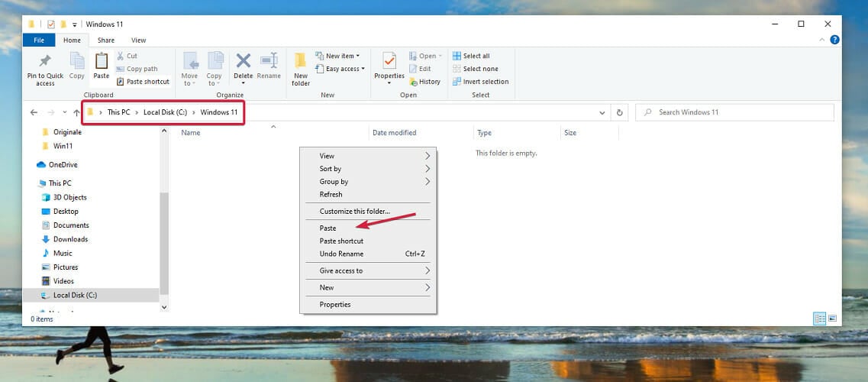Viewport: 868px width, 382px height.
Task: Go back with the left arrow
Action: click(x=34, y=112)
